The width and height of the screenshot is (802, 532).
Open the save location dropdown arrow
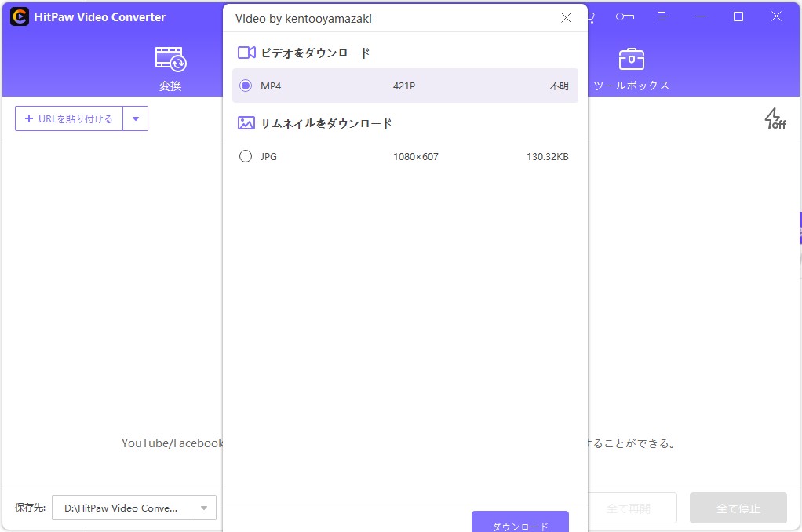click(203, 508)
